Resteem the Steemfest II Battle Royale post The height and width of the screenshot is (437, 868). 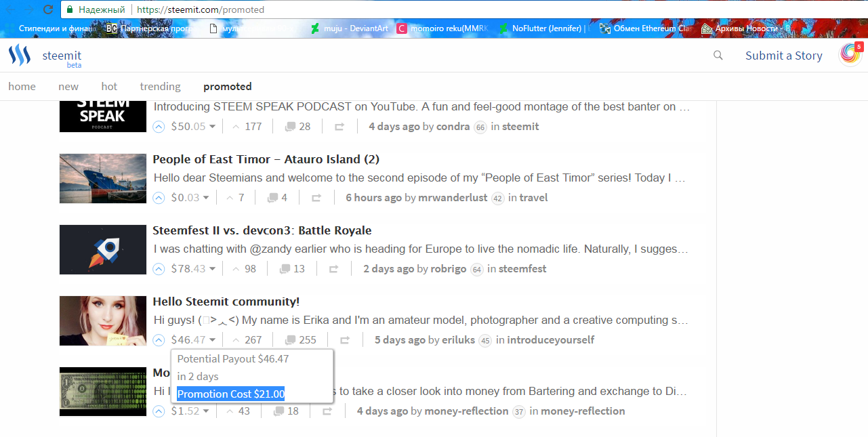coord(334,269)
